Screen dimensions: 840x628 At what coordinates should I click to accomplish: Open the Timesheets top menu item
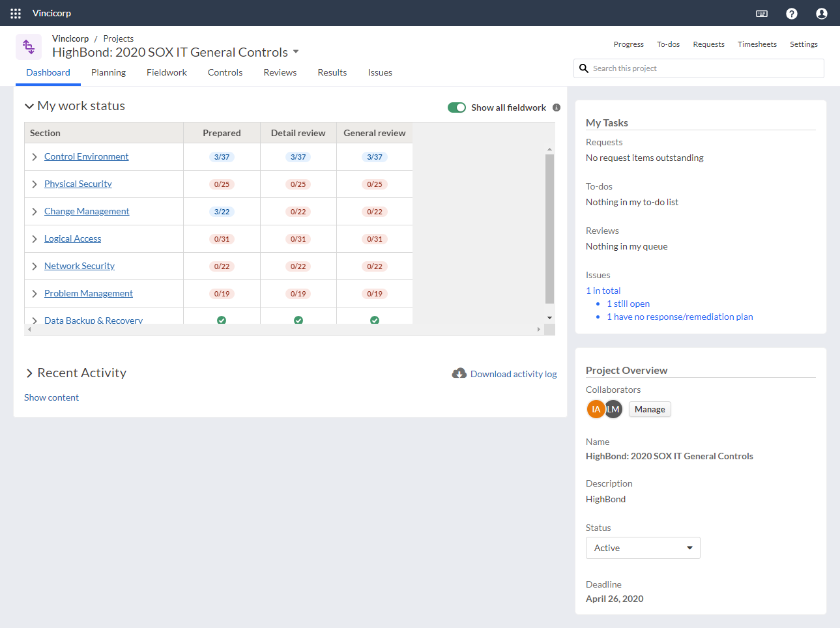pos(757,44)
